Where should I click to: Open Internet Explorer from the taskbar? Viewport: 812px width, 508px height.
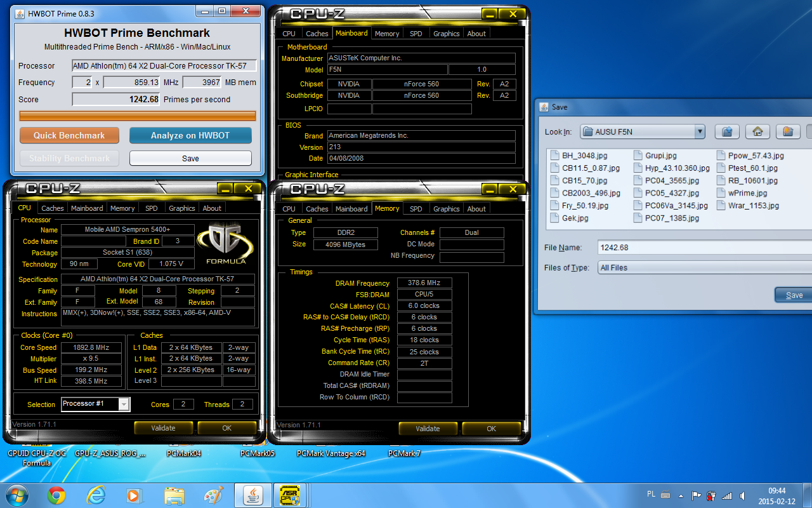tap(95, 495)
